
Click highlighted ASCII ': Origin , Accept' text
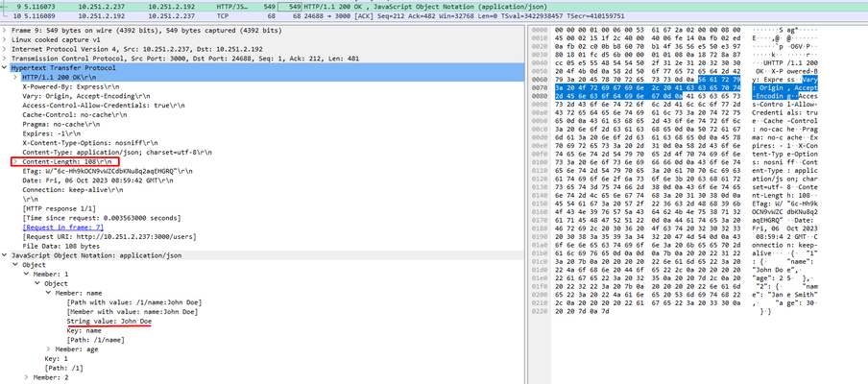(785, 86)
